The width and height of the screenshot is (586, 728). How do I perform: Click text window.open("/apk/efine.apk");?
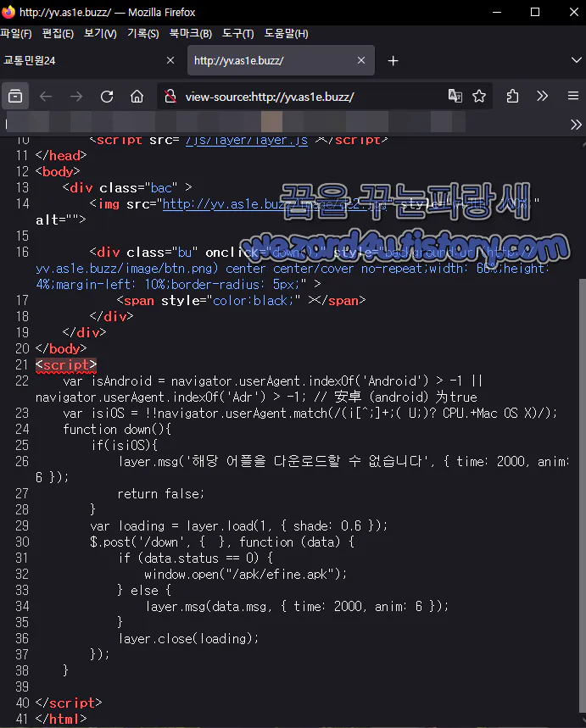[245, 575]
